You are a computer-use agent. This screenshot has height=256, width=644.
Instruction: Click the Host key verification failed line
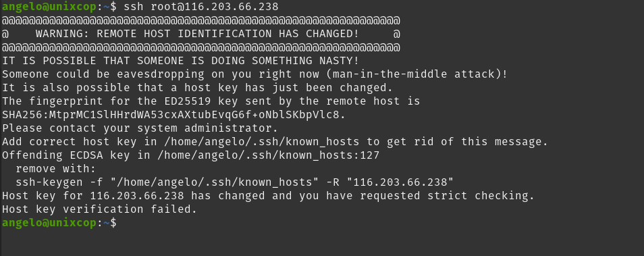(x=100, y=209)
